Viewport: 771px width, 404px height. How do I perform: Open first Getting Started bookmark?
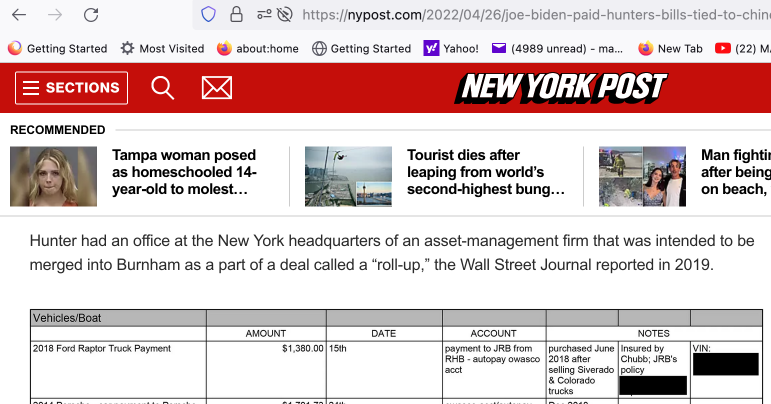click(x=58, y=48)
